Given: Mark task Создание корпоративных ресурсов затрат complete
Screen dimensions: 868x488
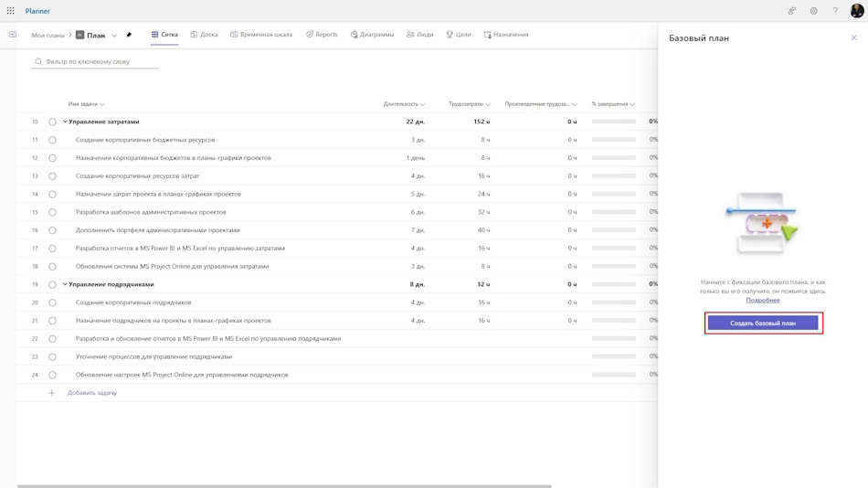Looking at the screenshot, I should pos(52,176).
